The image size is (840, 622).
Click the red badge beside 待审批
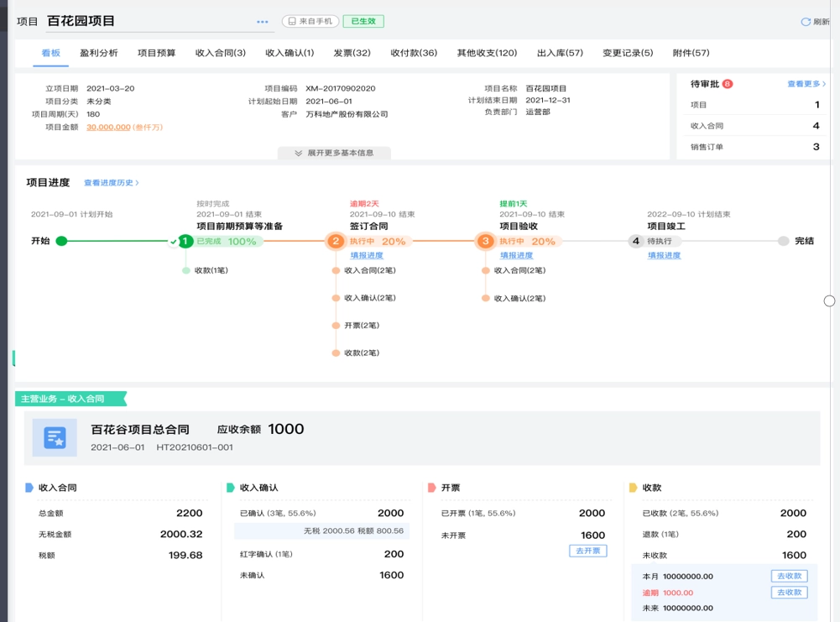point(727,84)
